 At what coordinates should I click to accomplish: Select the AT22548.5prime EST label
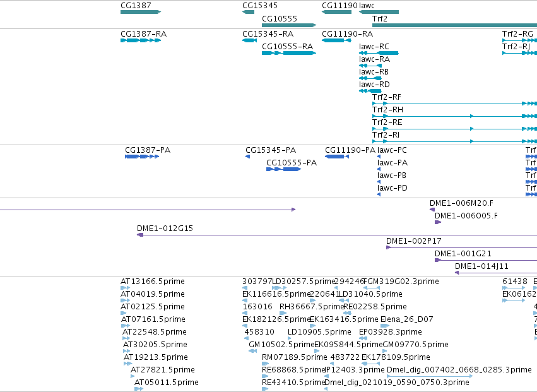pyautogui.click(x=155, y=333)
